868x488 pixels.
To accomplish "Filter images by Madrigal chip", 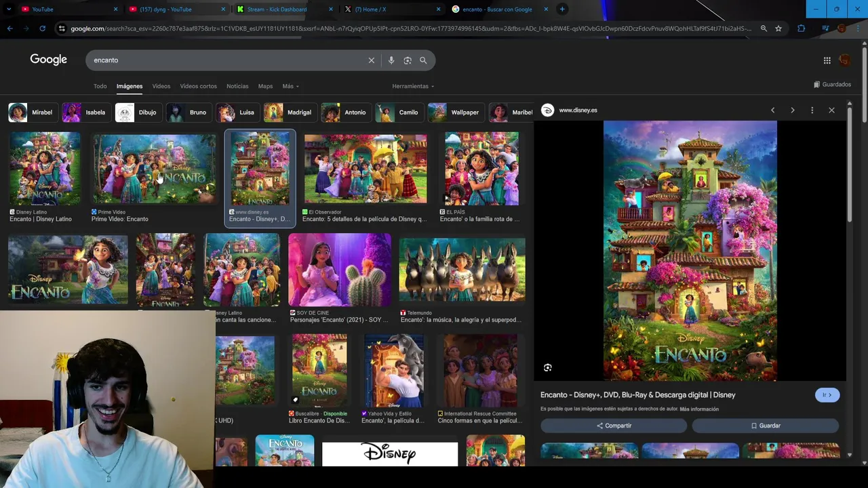I will [289, 113].
